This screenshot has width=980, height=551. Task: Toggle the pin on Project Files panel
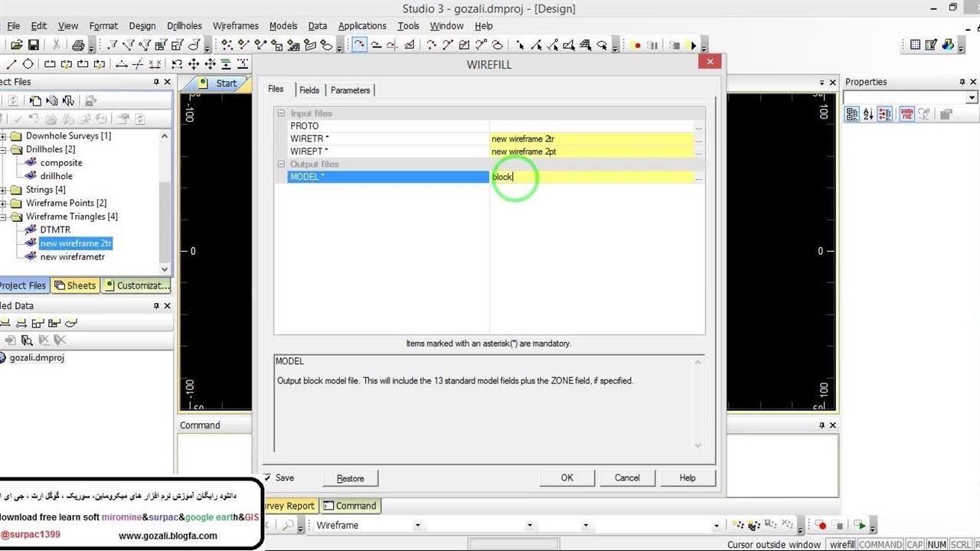point(156,82)
